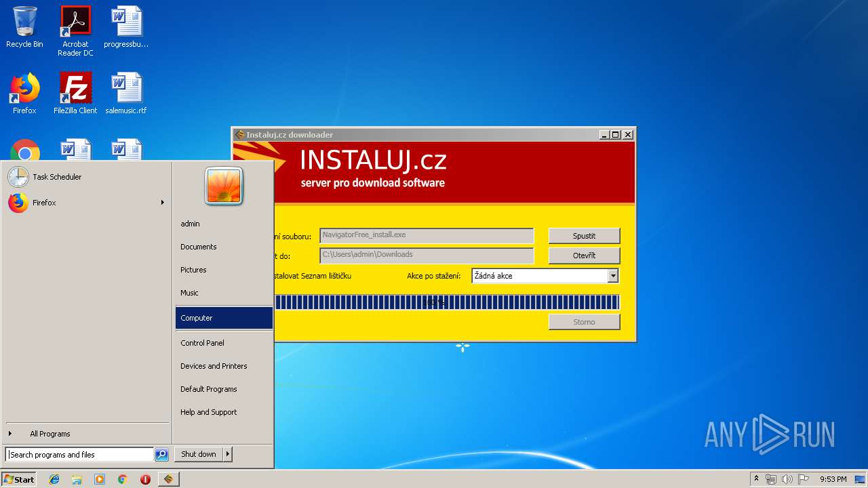
Task: Open Documents from Start menu
Action: coord(224,247)
